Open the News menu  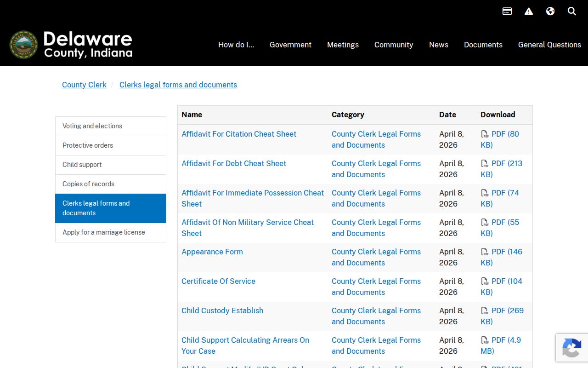click(439, 45)
